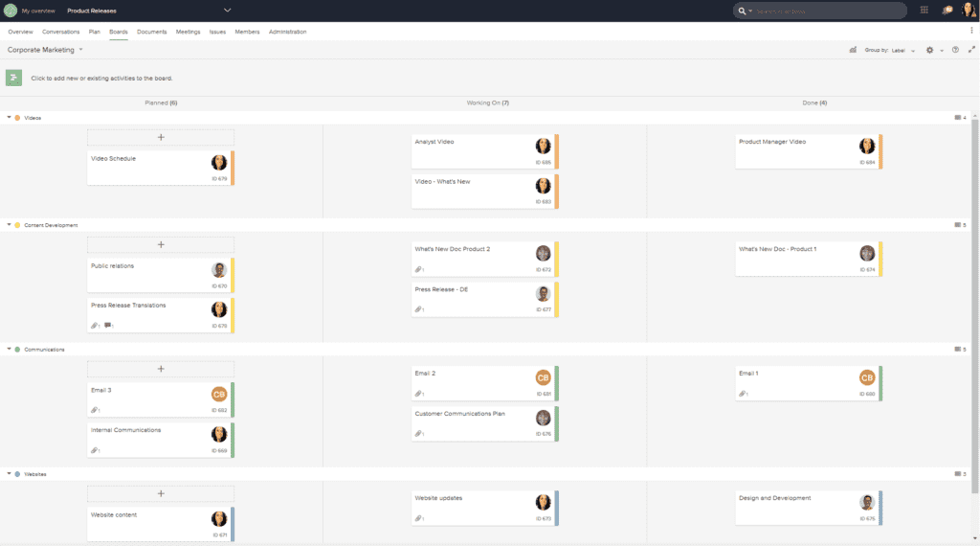The image size is (980, 546).
Task: Click the CB avatar on Email 3
Action: coord(219,394)
